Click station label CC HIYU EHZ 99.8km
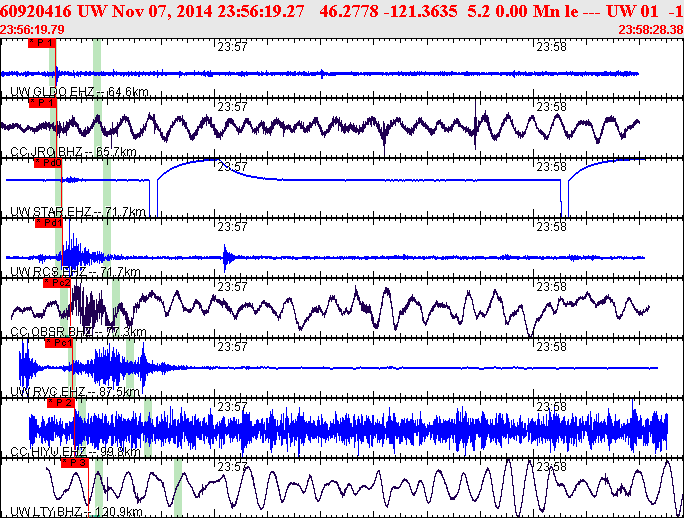The image size is (684, 518). click(x=75, y=452)
